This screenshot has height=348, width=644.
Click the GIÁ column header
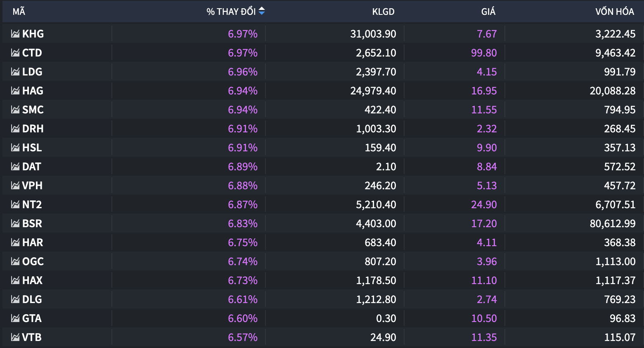(x=488, y=12)
